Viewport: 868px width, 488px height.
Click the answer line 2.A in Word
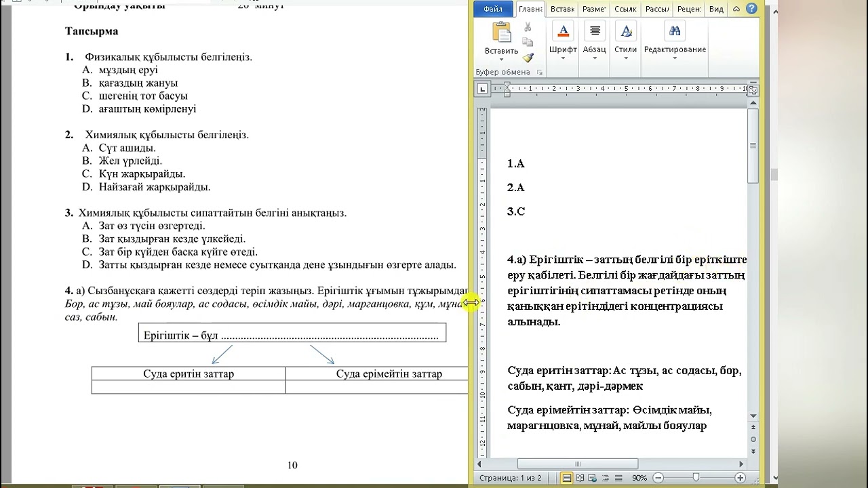point(515,188)
